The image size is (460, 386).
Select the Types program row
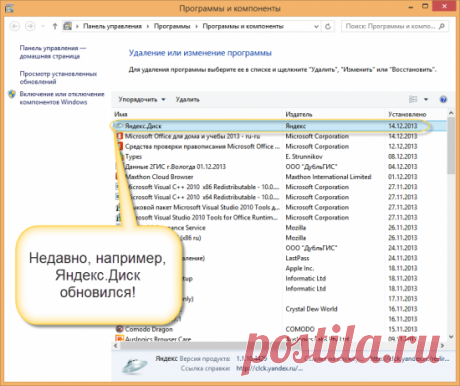pos(279,156)
